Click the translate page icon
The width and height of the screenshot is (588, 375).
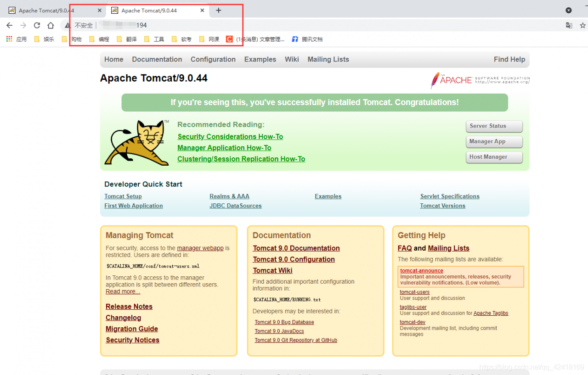[x=569, y=26]
